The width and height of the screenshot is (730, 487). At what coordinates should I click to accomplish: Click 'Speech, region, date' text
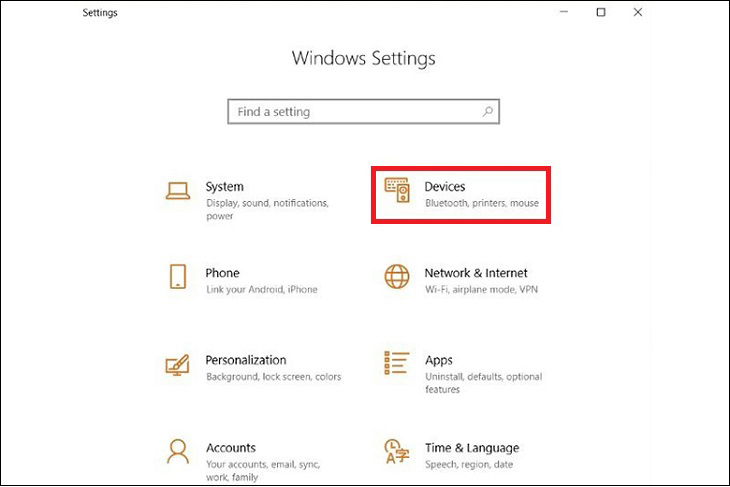(469, 464)
